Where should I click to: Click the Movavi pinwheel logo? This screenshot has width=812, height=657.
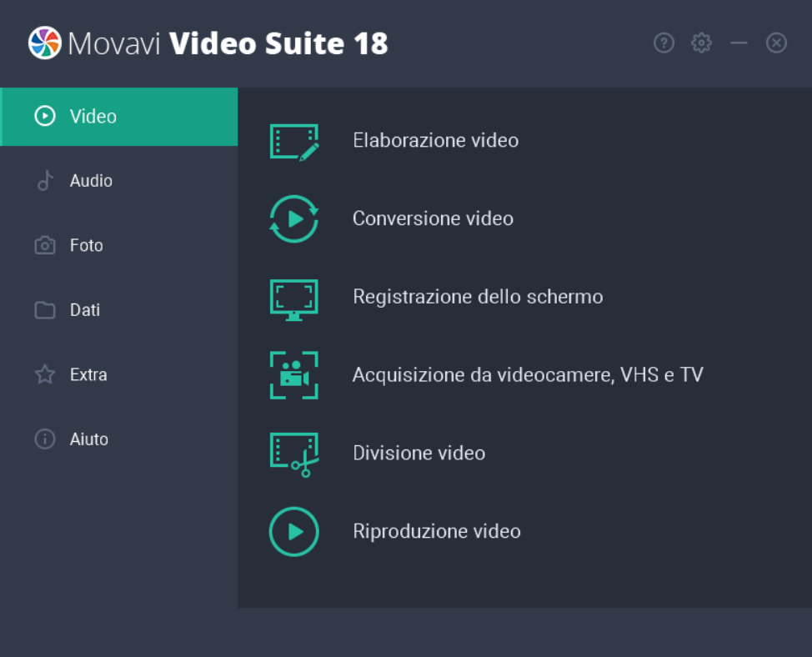click(x=44, y=43)
